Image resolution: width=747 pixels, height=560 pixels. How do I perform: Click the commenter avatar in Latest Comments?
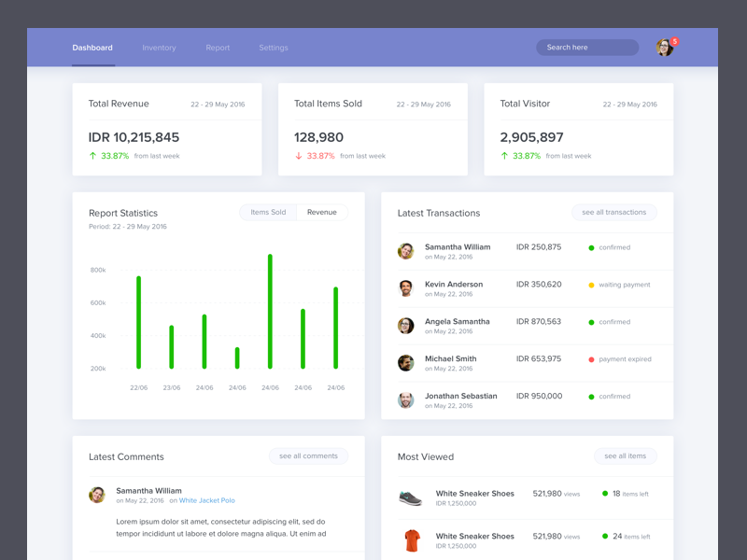coord(97,495)
